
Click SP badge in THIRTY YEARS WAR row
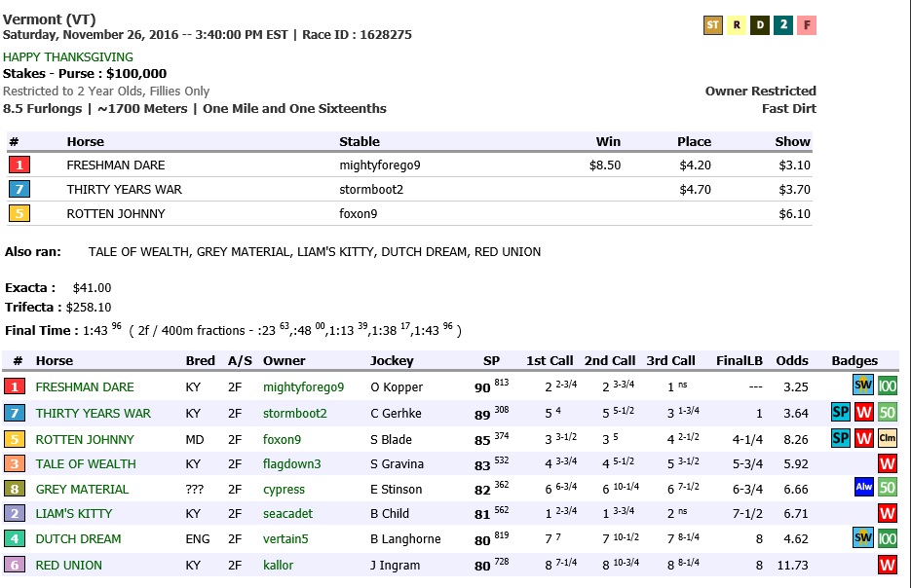(841, 412)
